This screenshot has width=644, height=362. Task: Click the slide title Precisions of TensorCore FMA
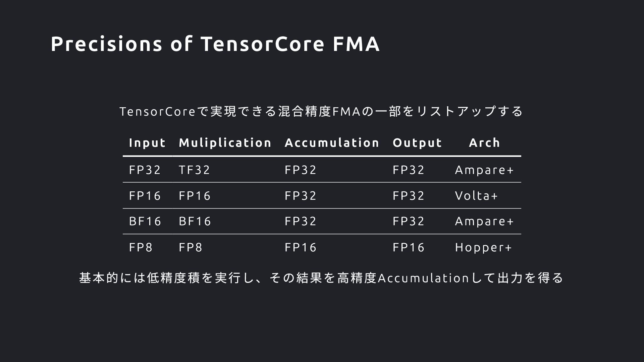coord(215,44)
